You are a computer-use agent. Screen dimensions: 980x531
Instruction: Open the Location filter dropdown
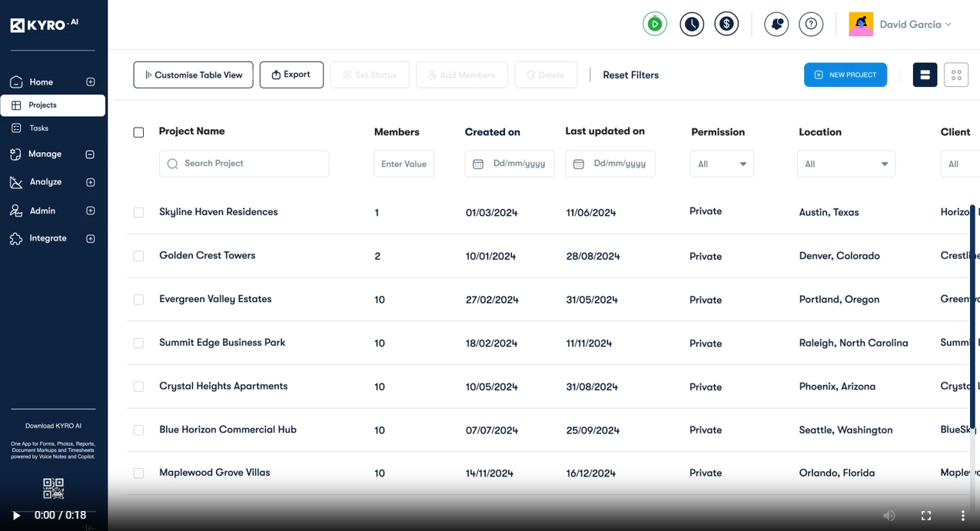[846, 164]
